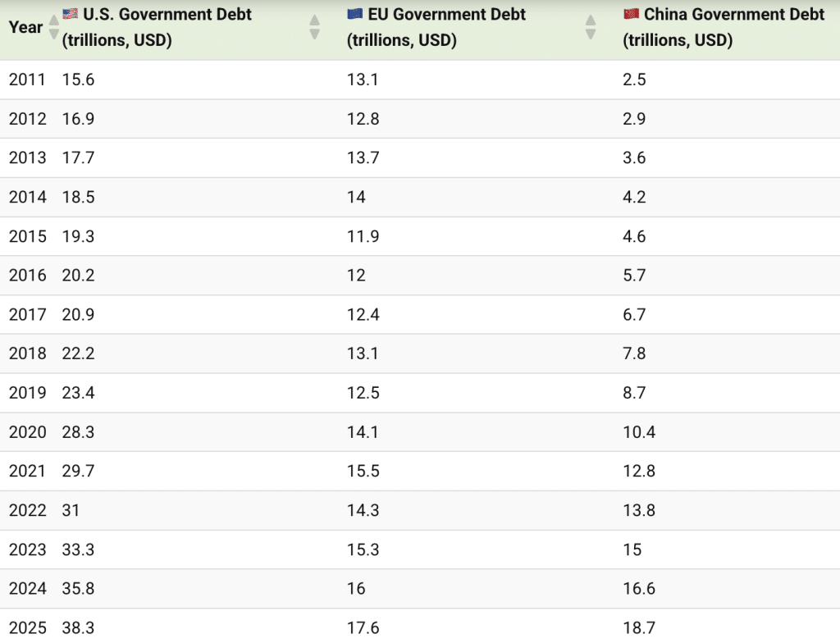Viewport: 840px width, 643px height.
Task: Click the EU Government Debt column header
Action: pyautogui.click(x=443, y=27)
